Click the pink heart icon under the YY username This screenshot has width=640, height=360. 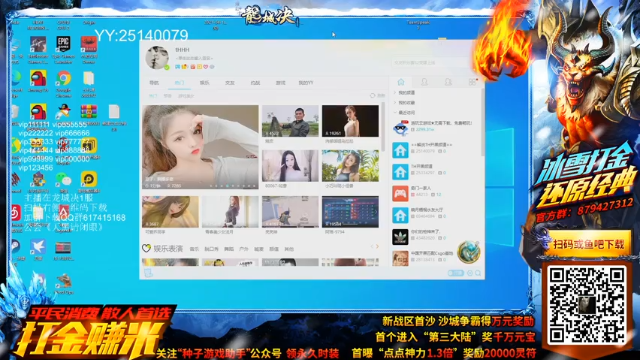tap(205, 67)
